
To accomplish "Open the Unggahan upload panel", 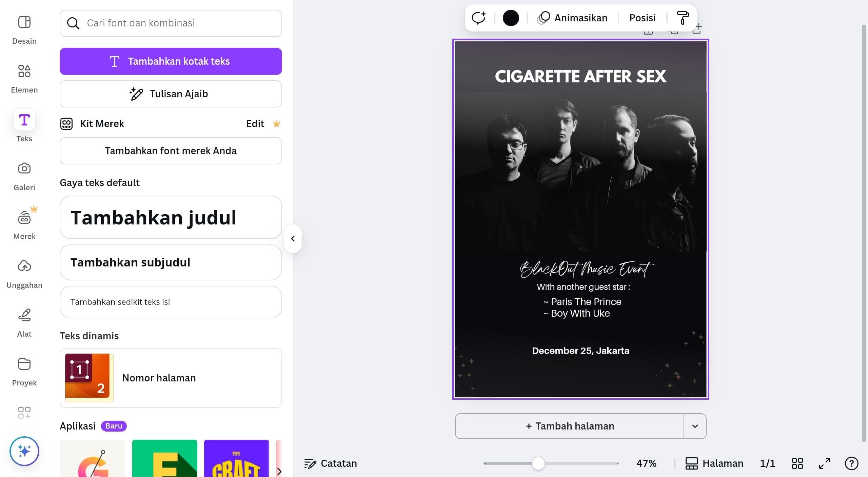I will 24,274.
